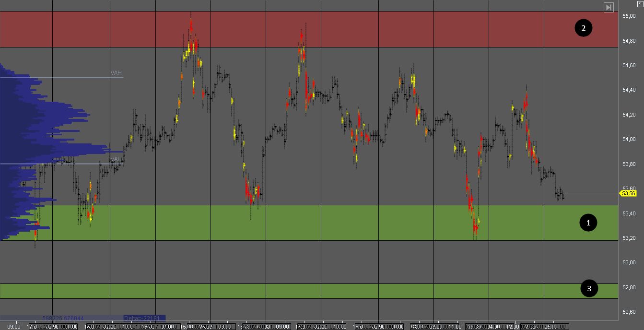Click the black circle marker numbered 1
This screenshot has width=644, height=330.
click(588, 223)
